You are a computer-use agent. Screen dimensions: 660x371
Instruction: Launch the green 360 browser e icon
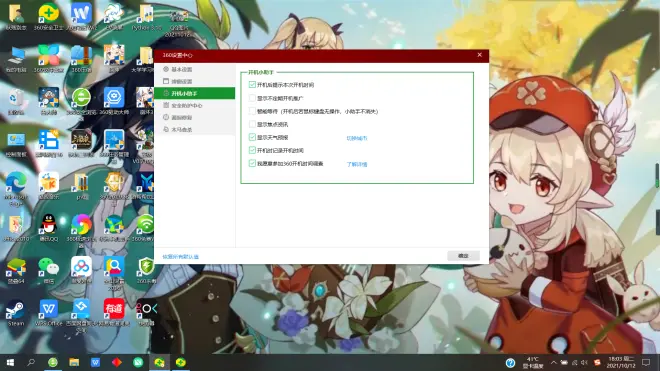81,101
